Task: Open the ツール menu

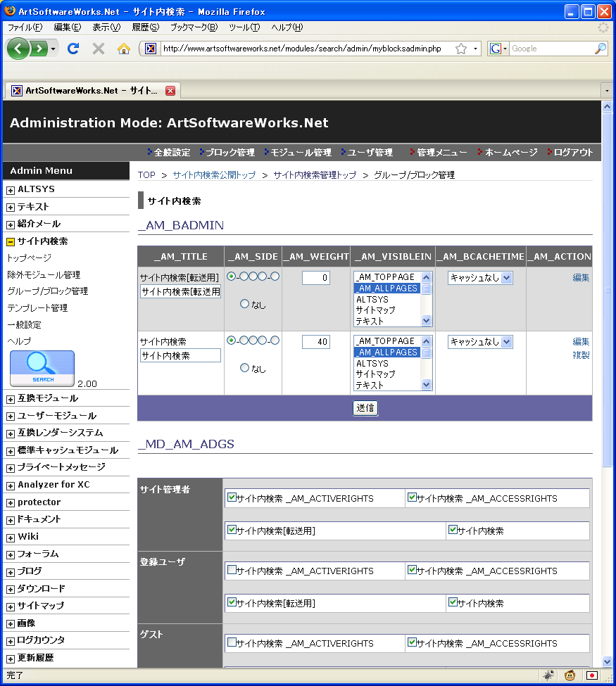Action: [x=244, y=27]
